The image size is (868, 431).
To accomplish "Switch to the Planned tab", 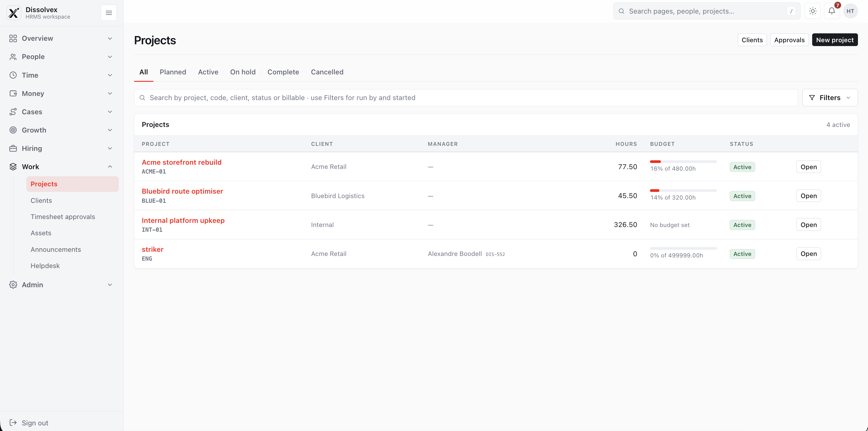I will click(173, 72).
